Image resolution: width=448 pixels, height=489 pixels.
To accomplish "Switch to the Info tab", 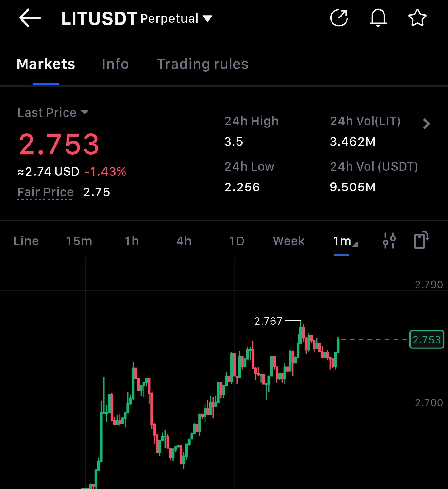I will click(x=115, y=64).
